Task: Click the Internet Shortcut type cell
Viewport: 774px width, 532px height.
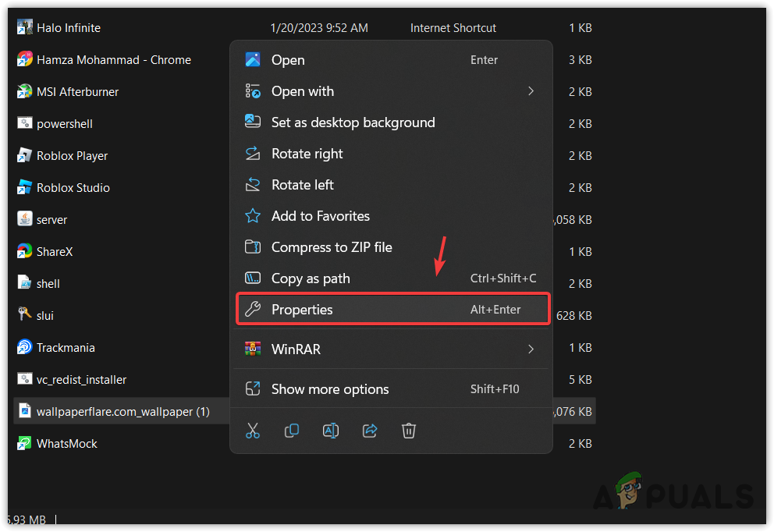Action: click(x=453, y=28)
